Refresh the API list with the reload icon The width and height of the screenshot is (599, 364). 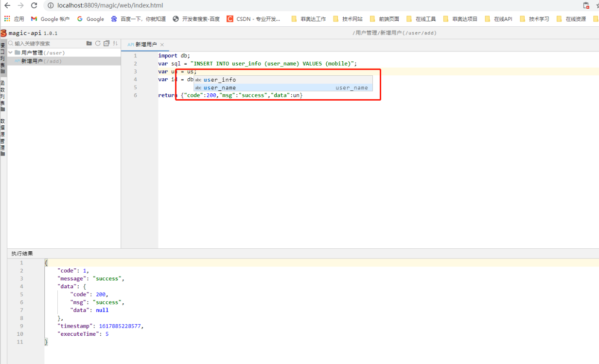point(98,43)
